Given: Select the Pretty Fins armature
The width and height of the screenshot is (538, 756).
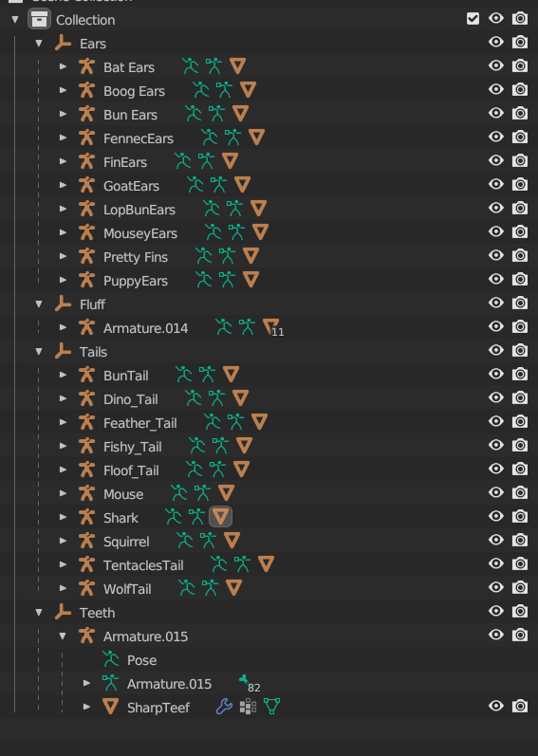Looking at the screenshot, I should coord(136,257).
